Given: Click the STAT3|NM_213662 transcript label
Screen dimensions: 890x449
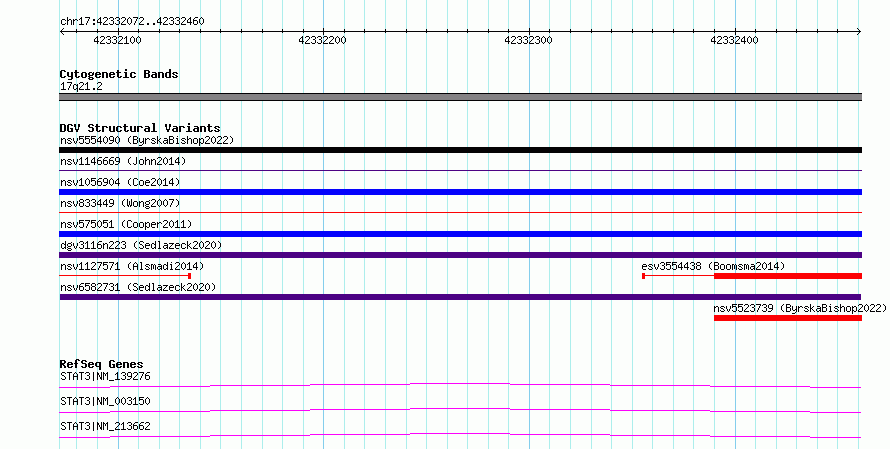Looking at the screenshot, I should pyautogui.click(x=105, y=426).
